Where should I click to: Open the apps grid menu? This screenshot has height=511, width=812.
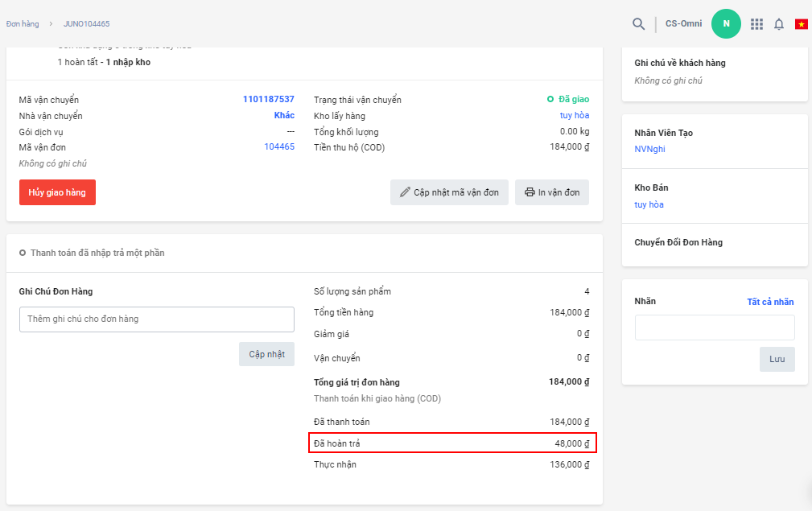point(756,24)
